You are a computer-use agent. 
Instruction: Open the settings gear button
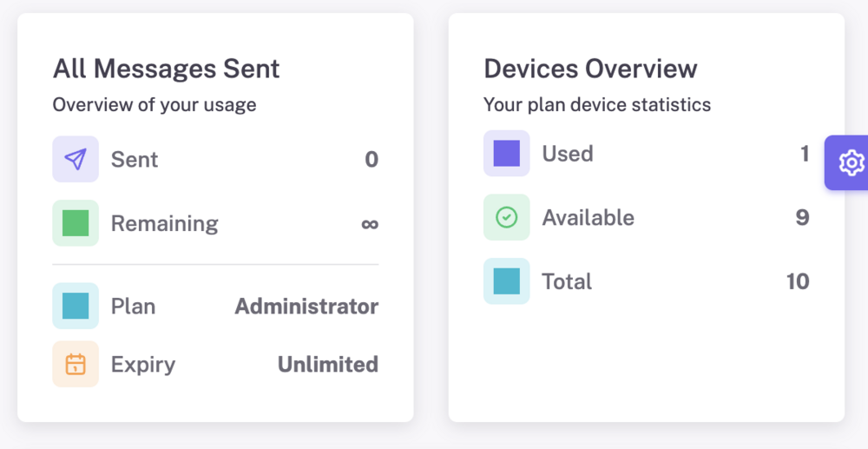847,162
